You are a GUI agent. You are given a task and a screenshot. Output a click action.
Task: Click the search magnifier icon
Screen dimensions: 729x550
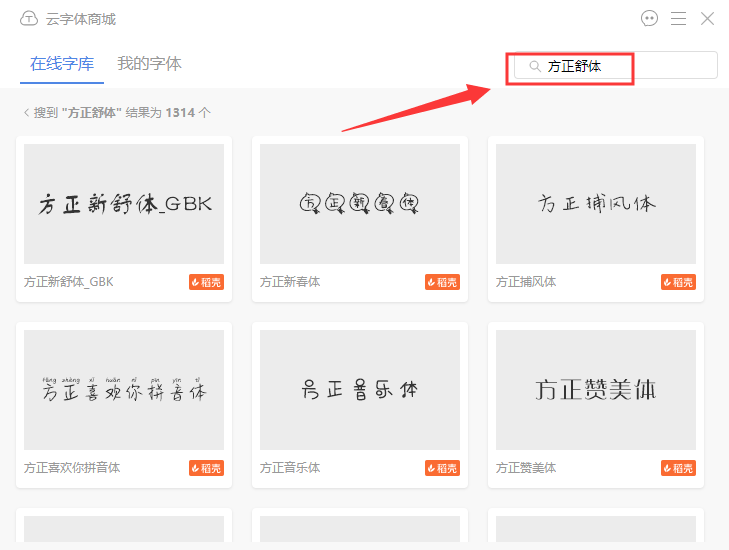click(535, 66)
